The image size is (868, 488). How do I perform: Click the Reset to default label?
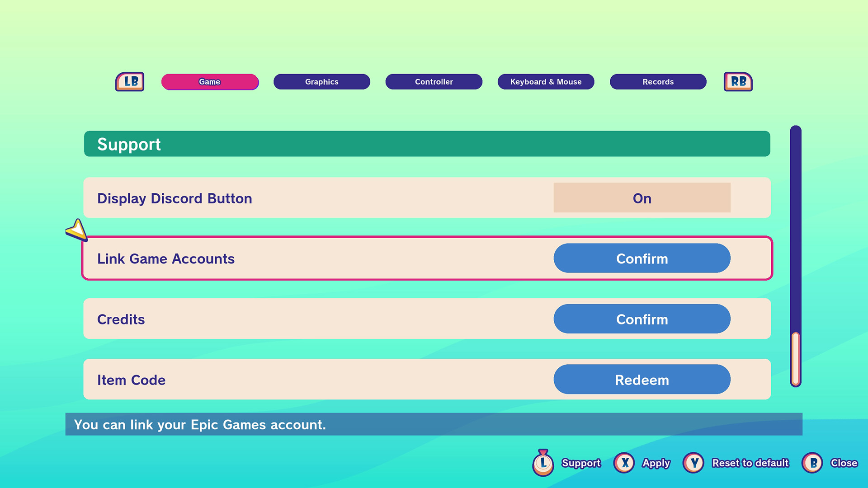tap(750, 463)
